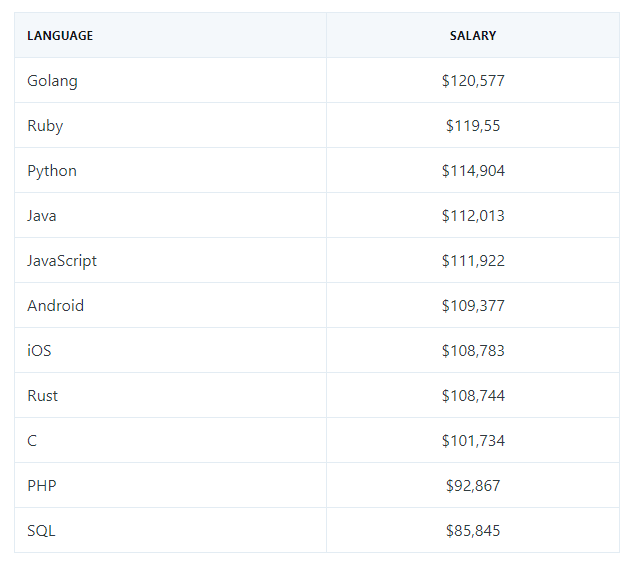Click the LANGUAGE column header
Viewport: 629px width, 565px height.
(x=60, y=36)
